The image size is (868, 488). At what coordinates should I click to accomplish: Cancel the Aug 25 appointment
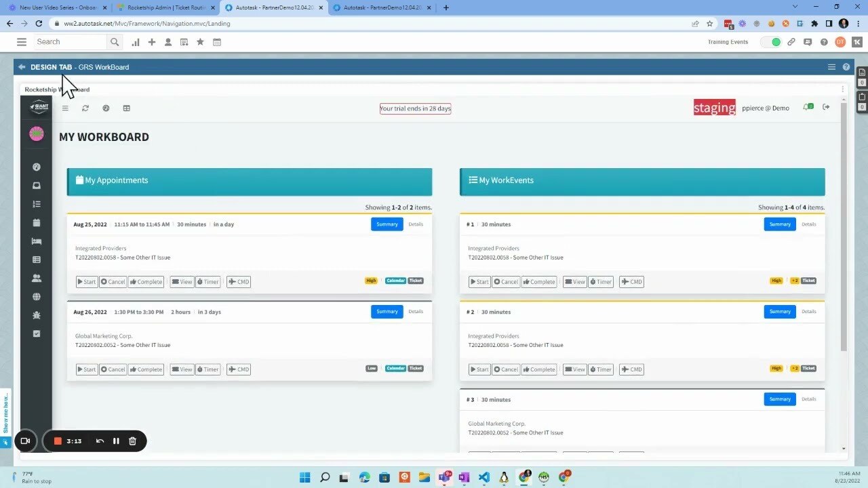point(113,282)
